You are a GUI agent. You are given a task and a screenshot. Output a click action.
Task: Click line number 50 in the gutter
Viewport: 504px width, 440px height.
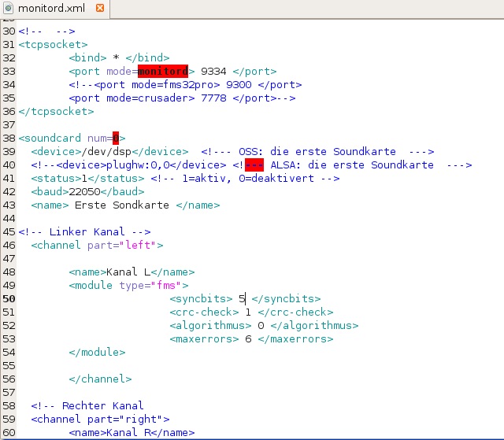pos(9,298)
